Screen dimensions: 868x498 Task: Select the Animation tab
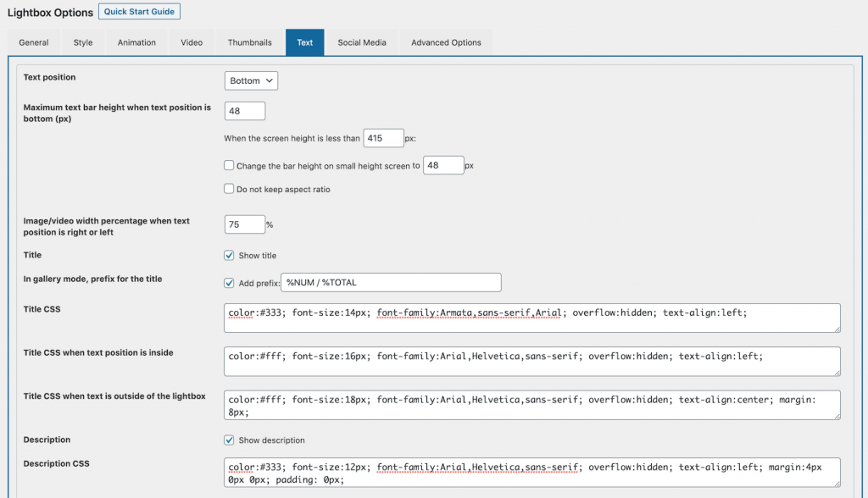point(136,41)
